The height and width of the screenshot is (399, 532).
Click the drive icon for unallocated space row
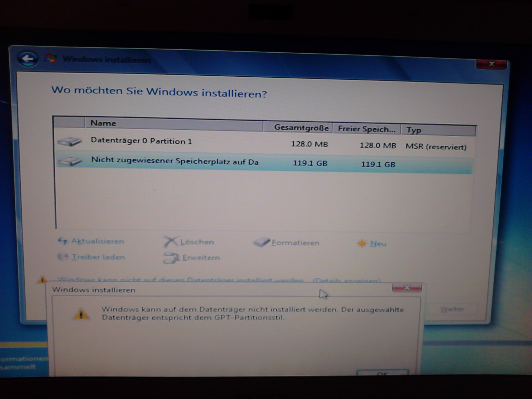(70, 161)
